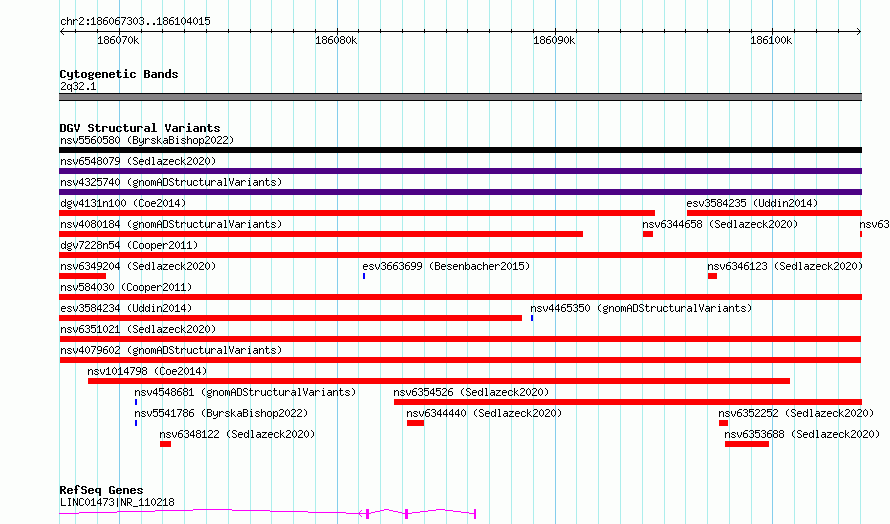890x524 pixels.
Task: Click label 'nsv6344440 (Sedlazeck2020)'
Action: (484, 413)
